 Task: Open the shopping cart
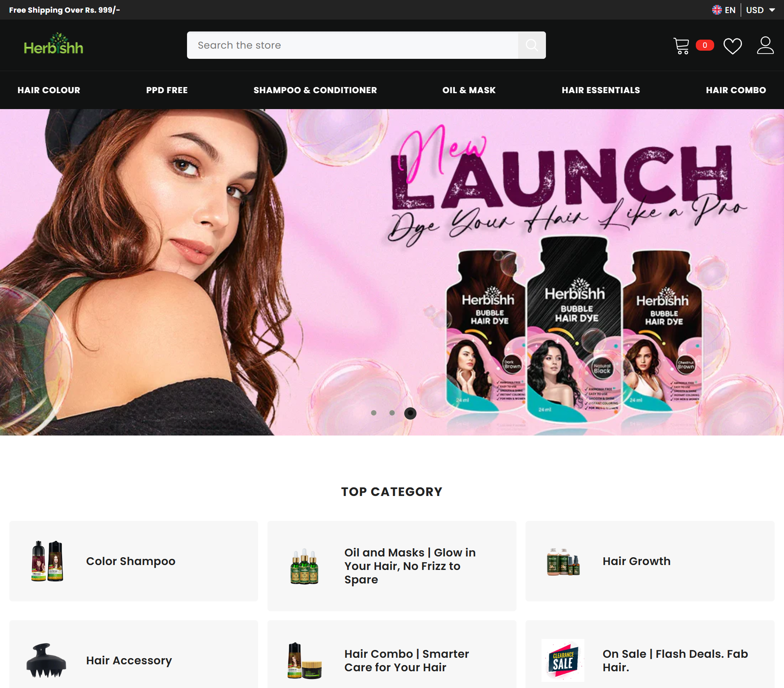[x=681, y=45]
